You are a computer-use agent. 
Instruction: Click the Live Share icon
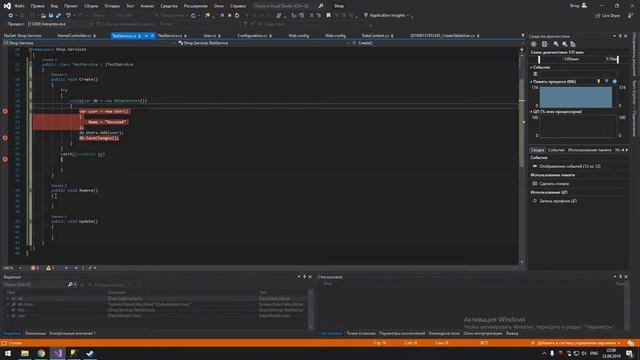(x=598, y=16)
